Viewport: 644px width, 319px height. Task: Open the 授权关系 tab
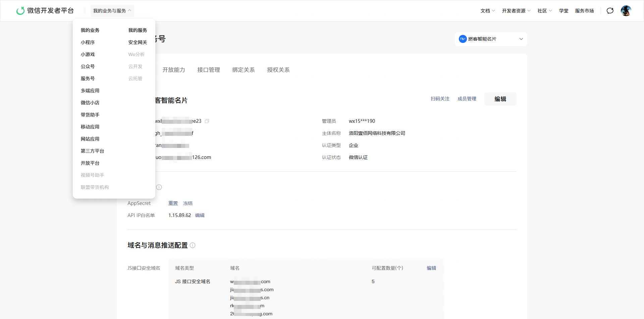(278, 70)
